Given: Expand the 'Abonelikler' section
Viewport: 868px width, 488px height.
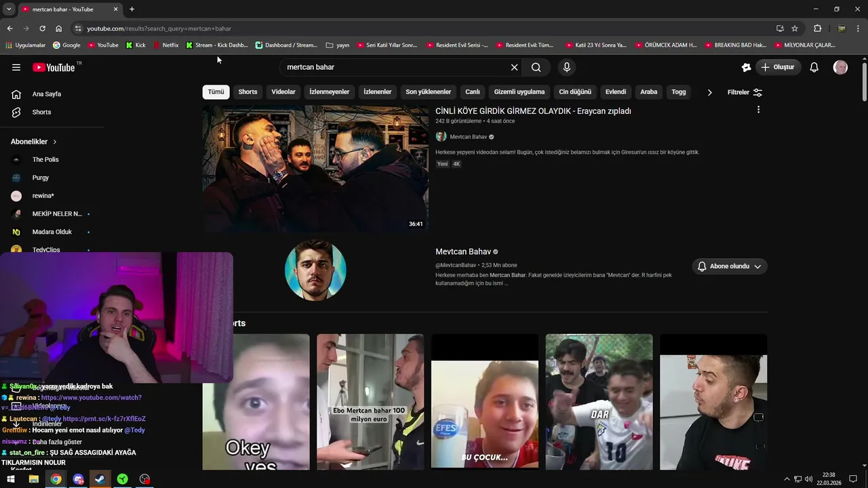Looking at the screenshot, I should pos(34,142).
